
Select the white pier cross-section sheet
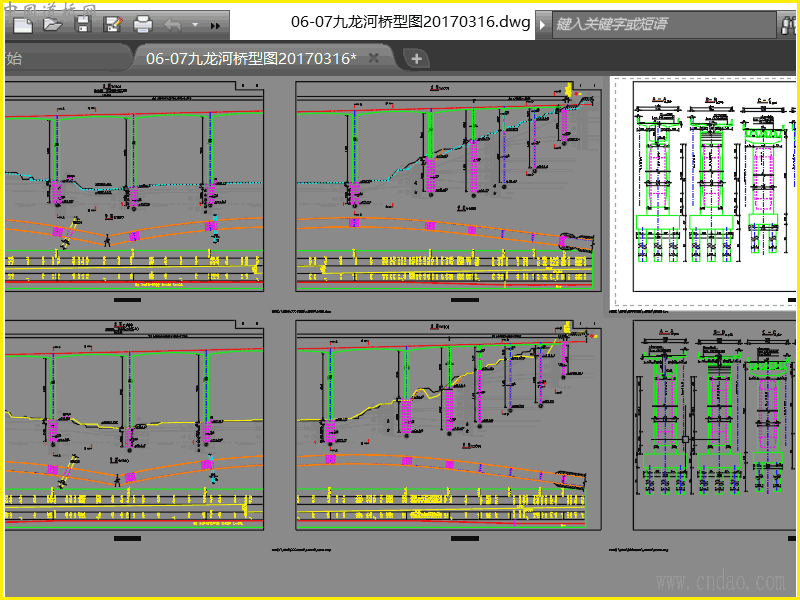705,190
